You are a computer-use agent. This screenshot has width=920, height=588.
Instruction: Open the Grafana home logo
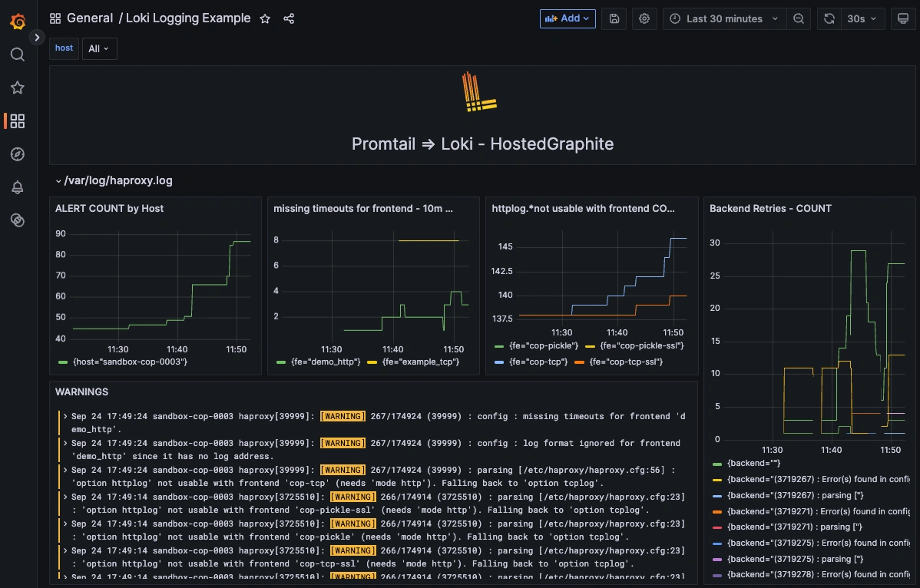tap(18, 21)
